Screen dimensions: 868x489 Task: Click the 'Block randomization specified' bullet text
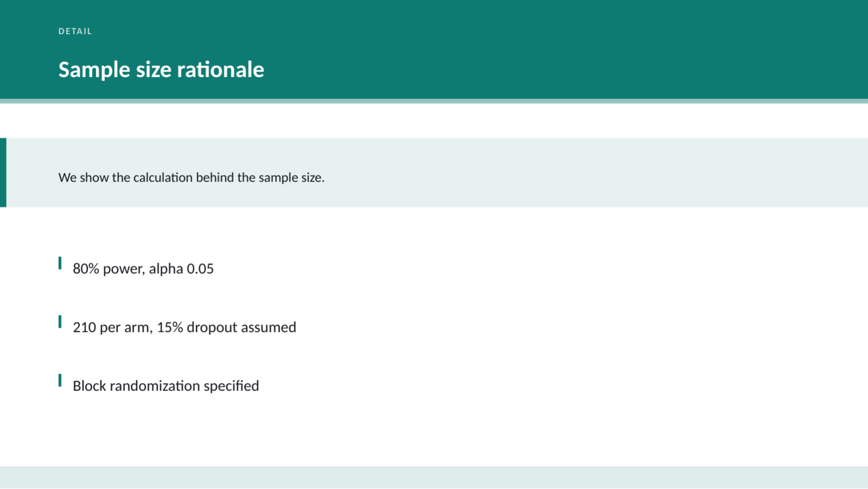[x=166, y=386]
